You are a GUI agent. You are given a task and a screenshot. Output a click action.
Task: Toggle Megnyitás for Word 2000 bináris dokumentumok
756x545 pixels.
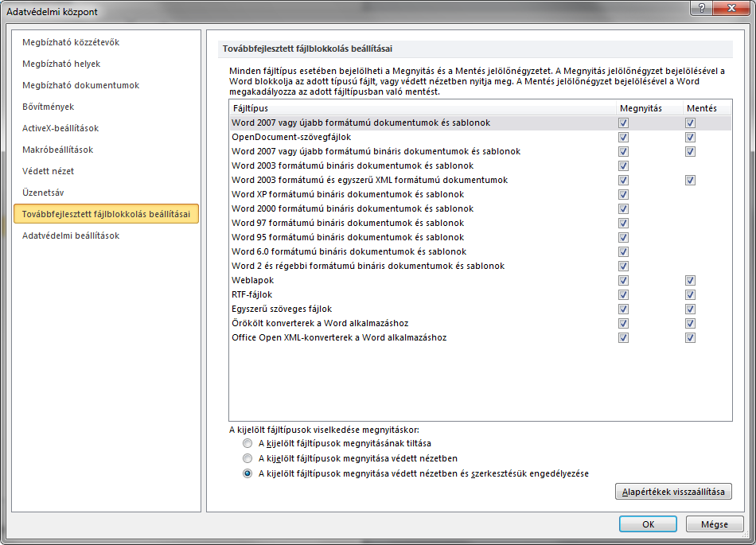(623, 208)
